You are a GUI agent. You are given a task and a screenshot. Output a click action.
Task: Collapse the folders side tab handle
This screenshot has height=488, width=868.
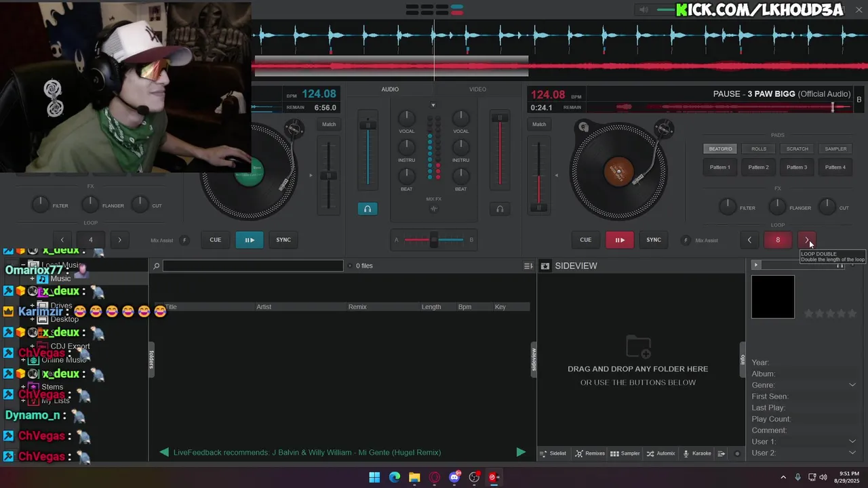[151, 359]
